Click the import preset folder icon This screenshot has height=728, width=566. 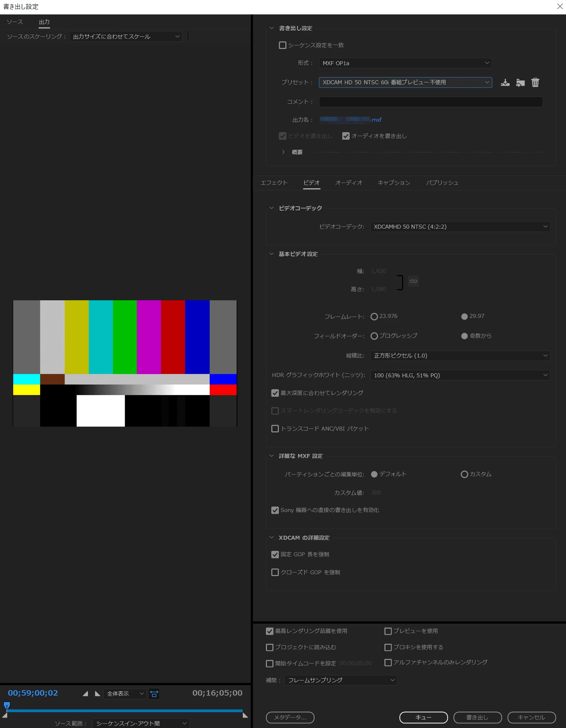click(520, 82)
